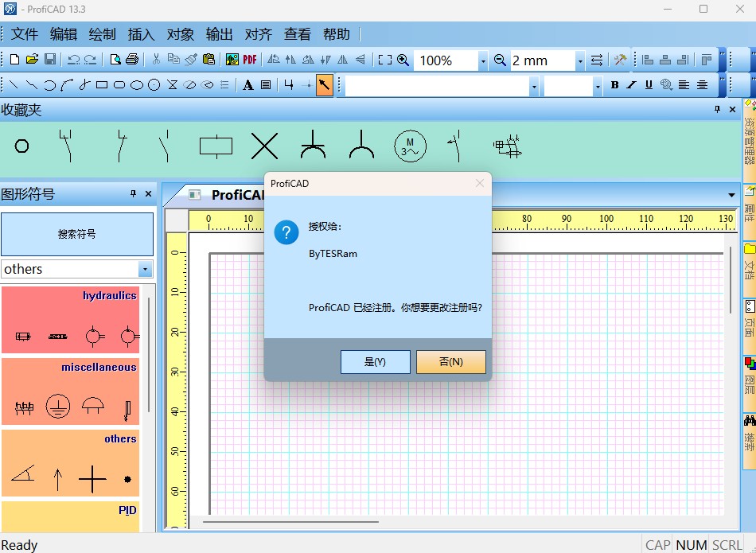
Task: Expand the 'others' symbol category dropdown
Action: tap(145, 269)
